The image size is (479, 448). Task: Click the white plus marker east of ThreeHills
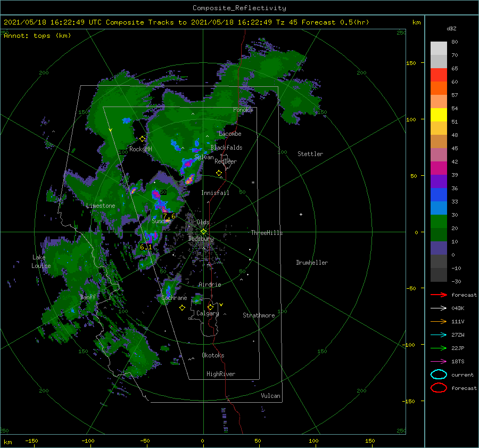[x=301, y=214]
